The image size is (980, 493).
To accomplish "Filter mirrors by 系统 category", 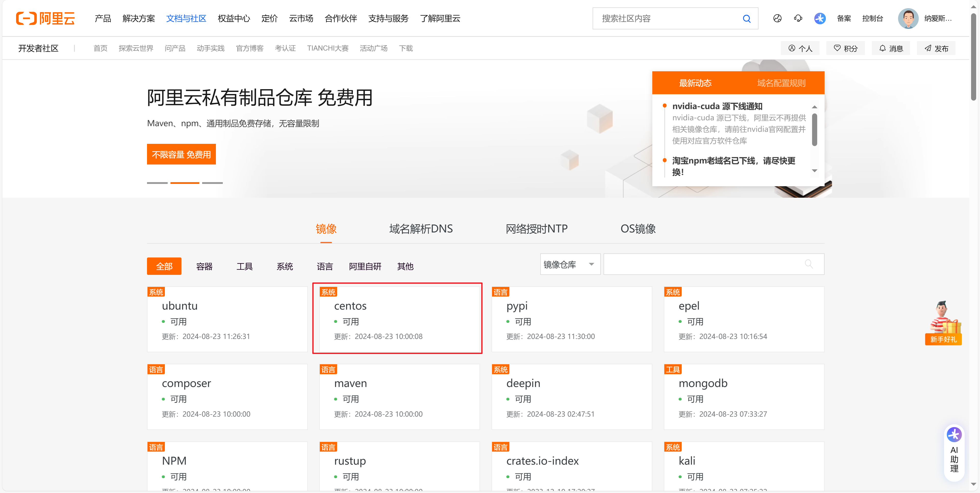I will point(285,266).
